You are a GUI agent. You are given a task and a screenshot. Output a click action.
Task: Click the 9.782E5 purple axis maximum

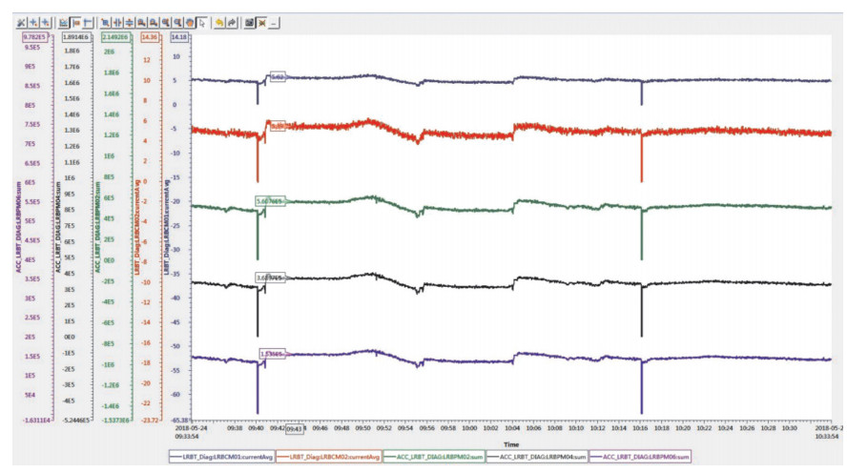coord(37,37)
